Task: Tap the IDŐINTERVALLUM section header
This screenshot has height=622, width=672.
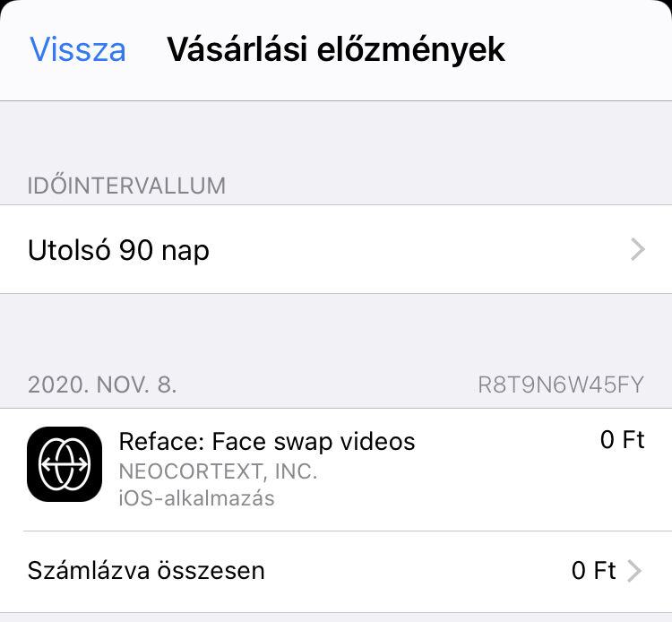Action: [x=126, y=186]
